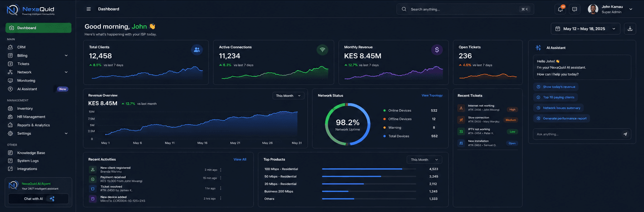Click the Knowledge Base sidebar icon
Viewport: 644px width, 212px height.
pos(10,153)
